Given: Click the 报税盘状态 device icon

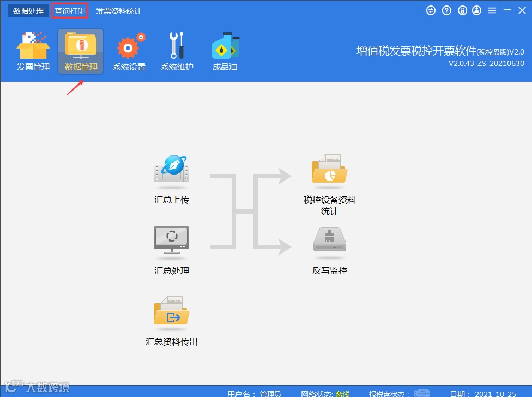Looking at the screenshot, I should tap(422, 393).
